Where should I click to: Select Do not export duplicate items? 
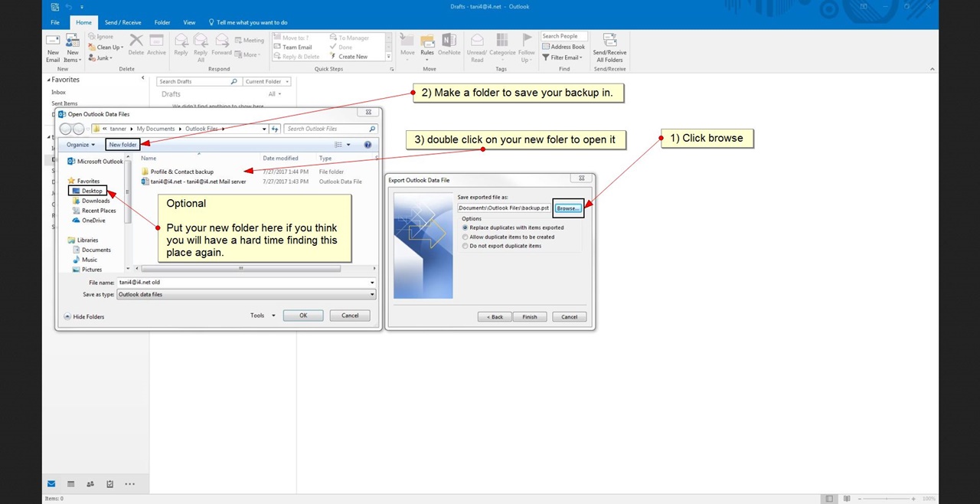click(x=465, y=246)
